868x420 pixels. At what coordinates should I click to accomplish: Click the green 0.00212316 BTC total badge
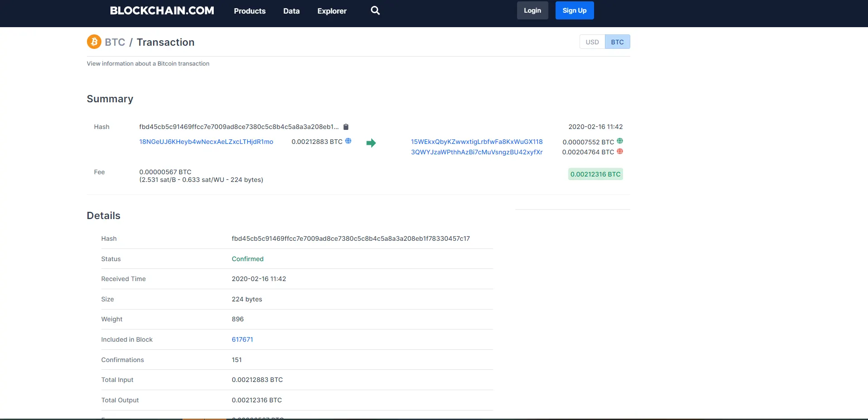[x=595, y=174]
